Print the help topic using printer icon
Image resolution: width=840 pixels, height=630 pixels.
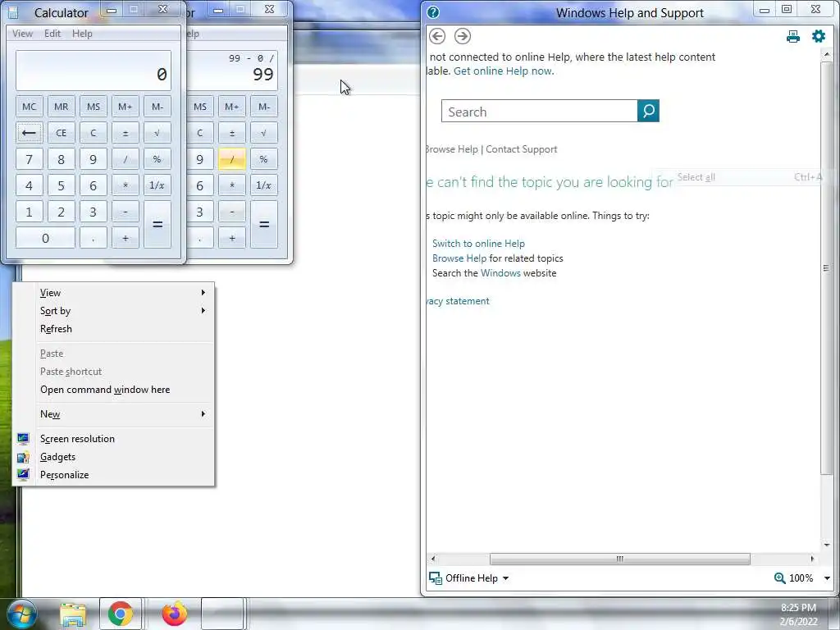793,36
